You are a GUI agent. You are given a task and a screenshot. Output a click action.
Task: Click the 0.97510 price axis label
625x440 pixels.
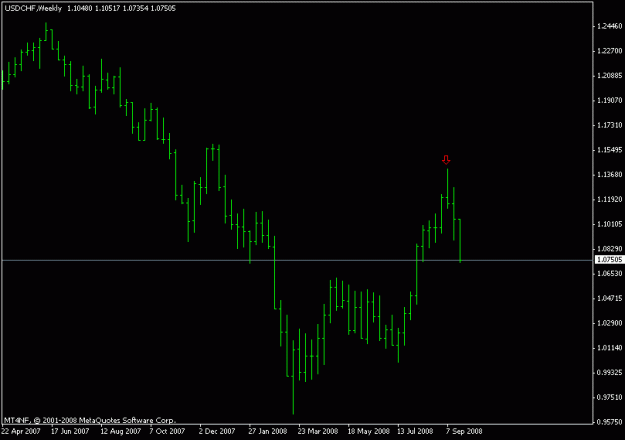coord(609,397)
